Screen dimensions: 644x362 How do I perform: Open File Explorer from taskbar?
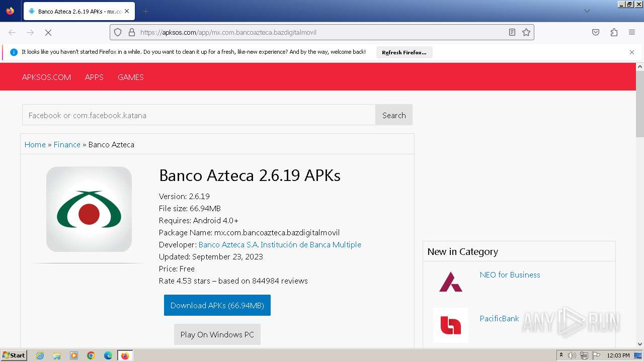(57, 355)
